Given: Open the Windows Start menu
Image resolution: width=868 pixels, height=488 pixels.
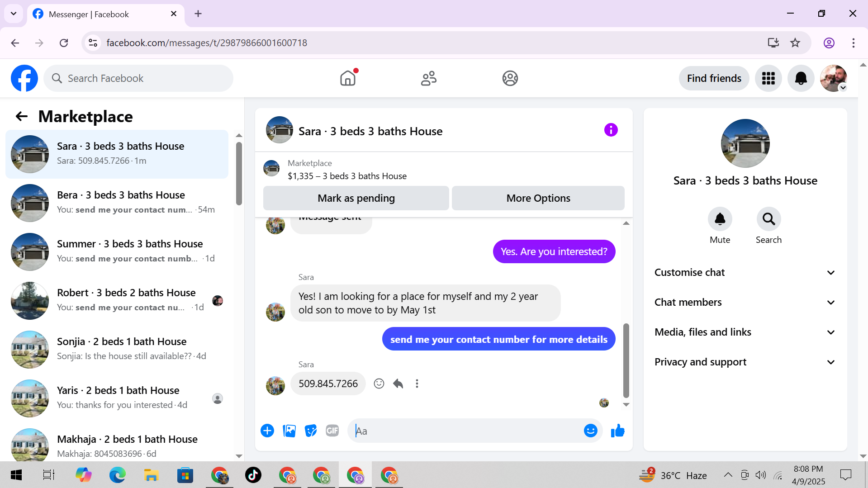Looking at the screenshot, I should (x=16, y=475).
